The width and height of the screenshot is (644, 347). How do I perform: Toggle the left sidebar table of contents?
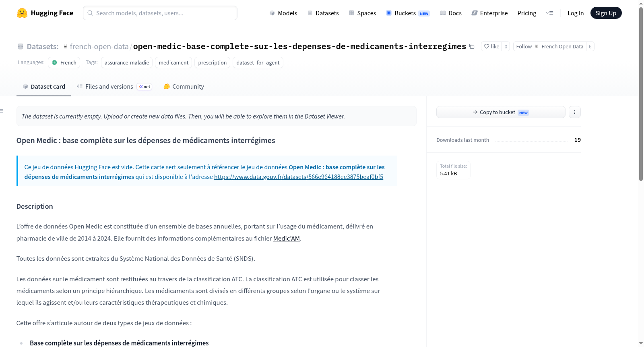pos(2,111)
